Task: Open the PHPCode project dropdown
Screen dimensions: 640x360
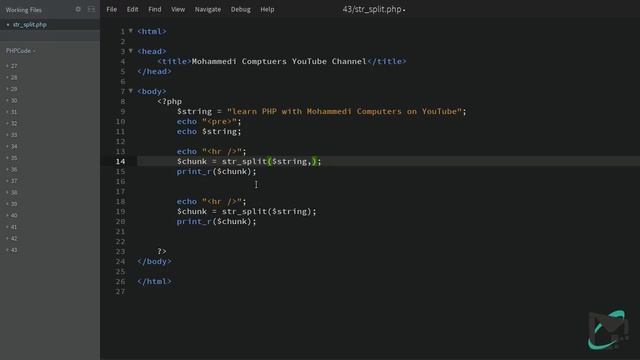Action: tap(20, 51)
